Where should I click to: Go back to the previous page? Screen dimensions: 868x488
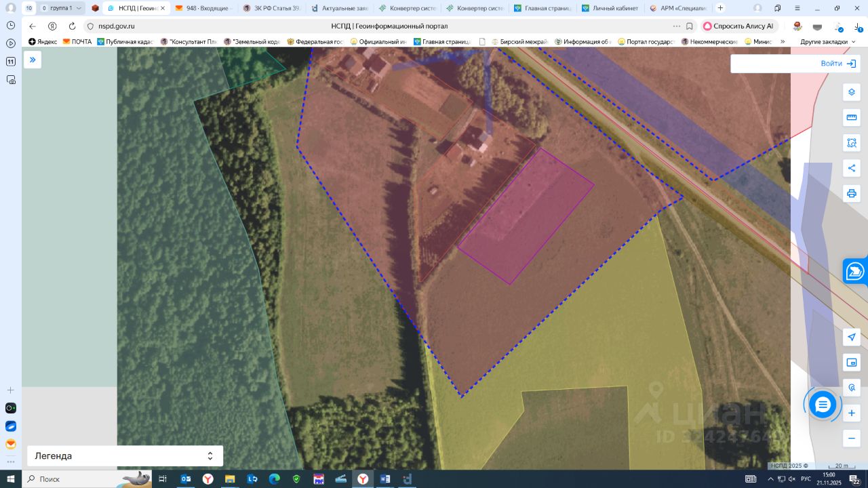coord(33,26)
